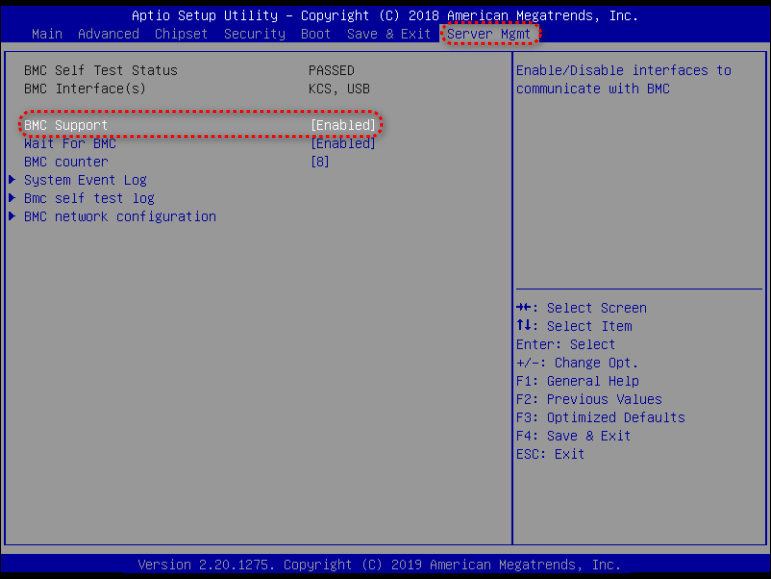This screenshot has height=579, width=771.
Task: Click the PASSED status value
Action: point(331,70)
